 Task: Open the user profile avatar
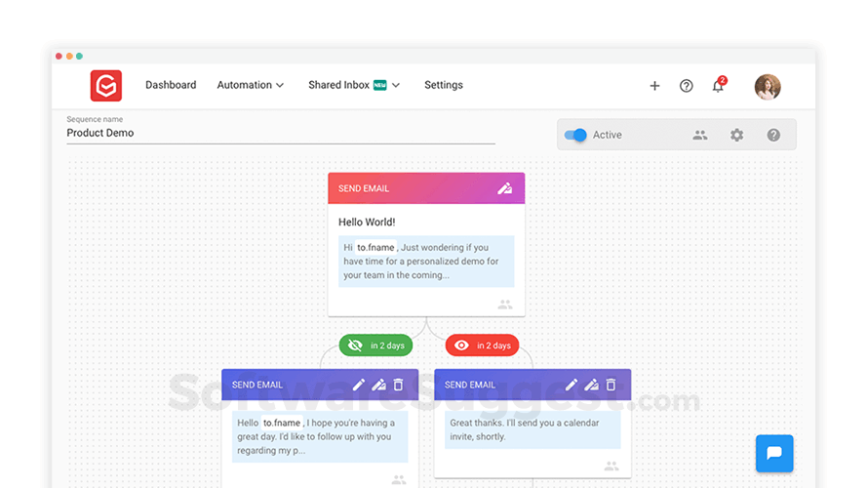click(x=768, y=87)
